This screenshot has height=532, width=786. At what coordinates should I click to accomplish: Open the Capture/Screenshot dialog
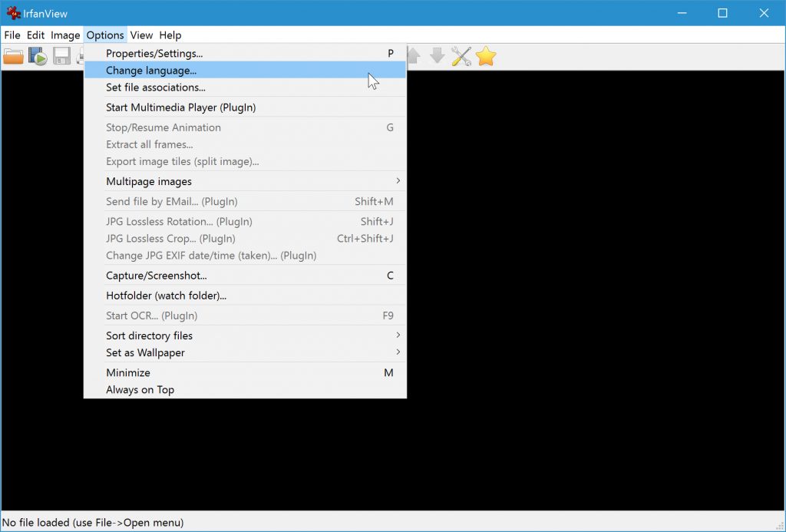(x=157, y=275)
